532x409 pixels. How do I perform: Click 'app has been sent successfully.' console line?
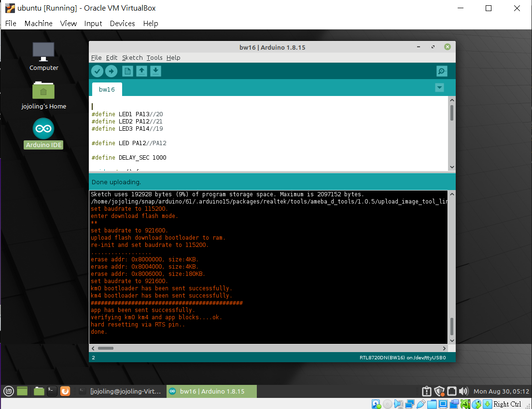tap(142, 310)
